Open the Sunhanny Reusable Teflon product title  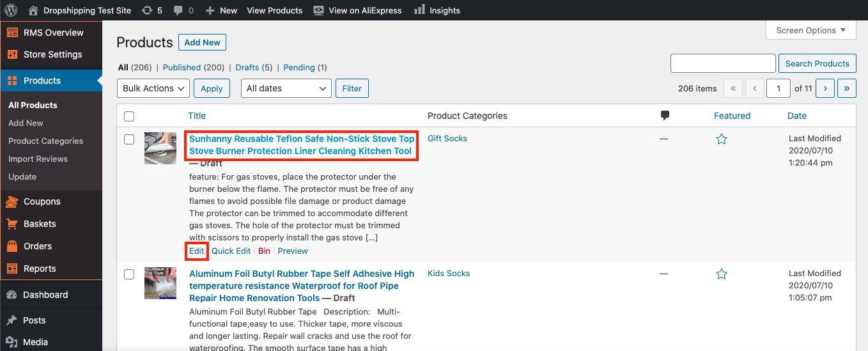coord(302,145)
